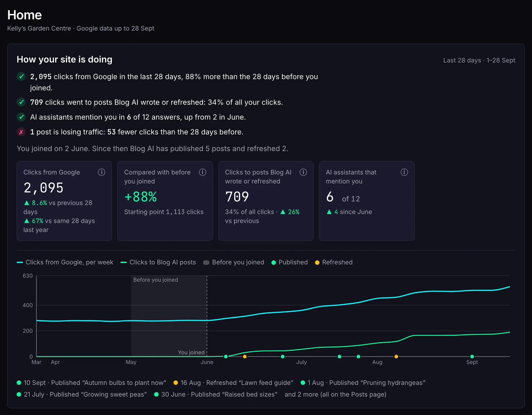This screenshot has width=532, height=415.
Task: Open info icon on Clicks from Google card
Action: pyautogui.click(x=101, y=172)
